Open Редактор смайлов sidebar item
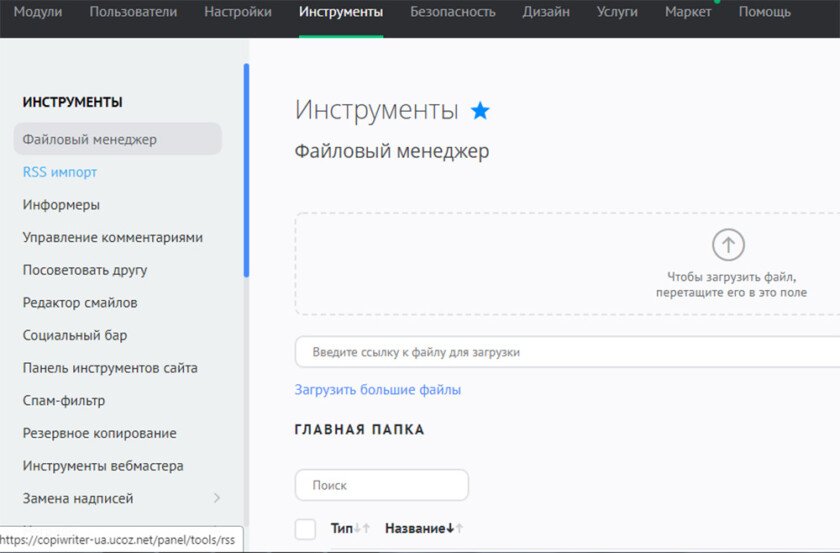 [80, 303]
